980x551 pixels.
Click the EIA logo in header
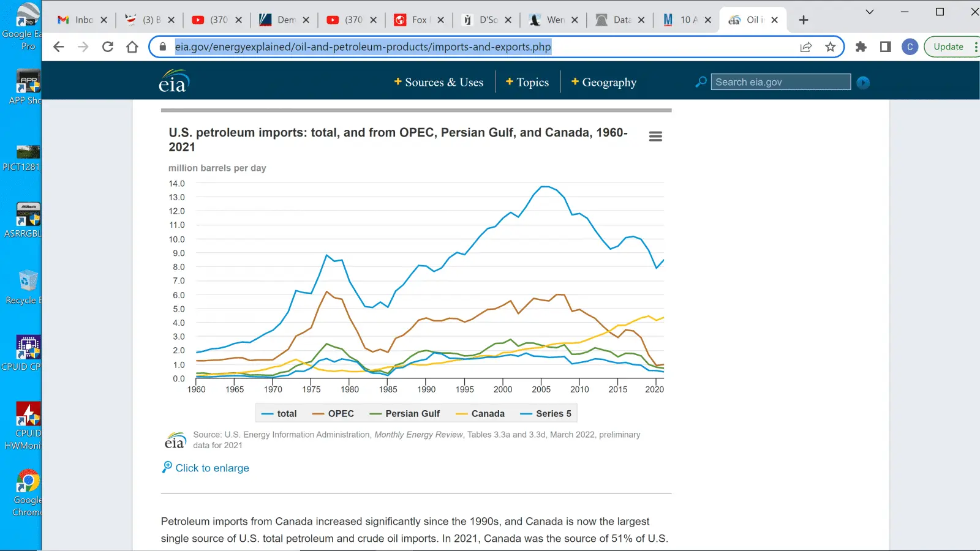tap(173, 81)
